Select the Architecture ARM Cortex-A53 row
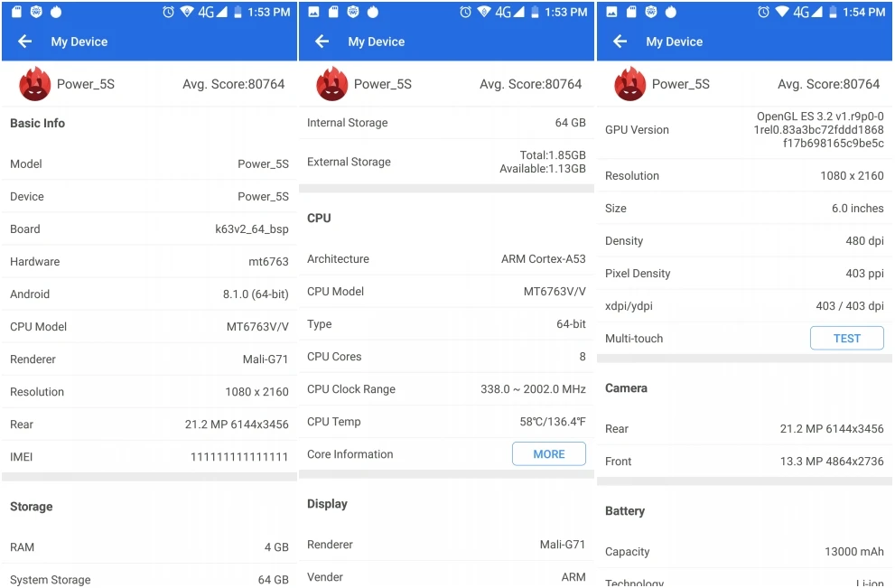The width and height of the screenshot is (895, 588). coord(446,258)
